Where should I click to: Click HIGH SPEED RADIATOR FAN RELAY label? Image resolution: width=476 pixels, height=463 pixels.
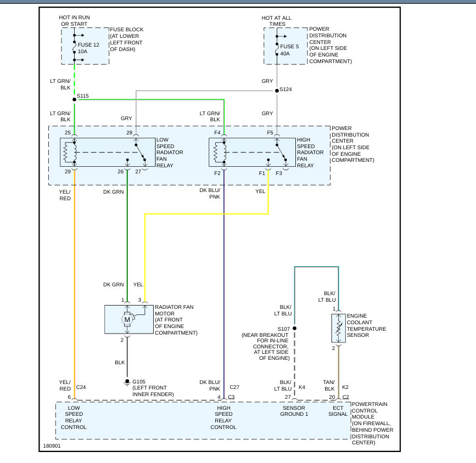310,153
